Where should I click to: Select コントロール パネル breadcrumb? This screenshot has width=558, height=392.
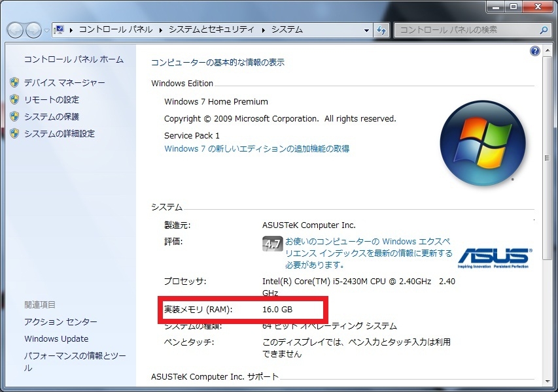click(115, 29)
